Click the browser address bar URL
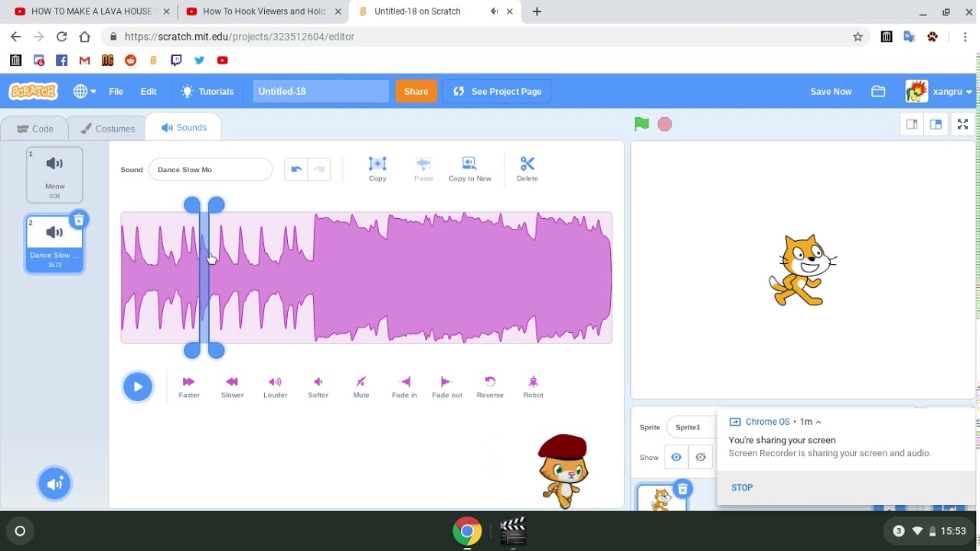This screenshot has height=551, width=980. click(x=240, y=37)
